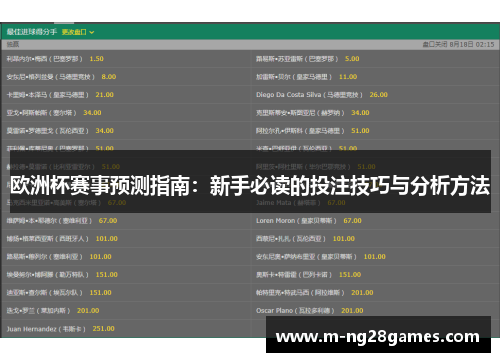Select 51.00 odds for 伊斯科 (皇家马德里)
The height and width of the screenshot is (362, 500).
tap(360, 131)
